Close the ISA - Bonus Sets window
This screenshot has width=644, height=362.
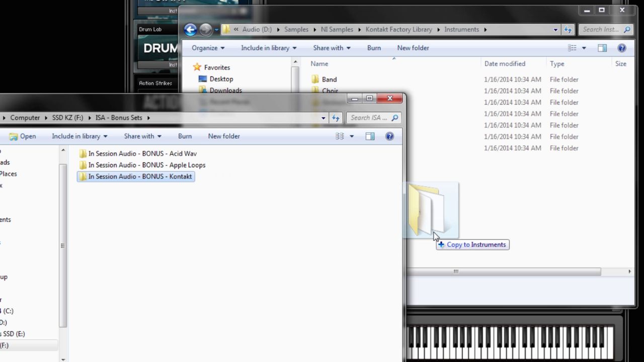(389, 99)
